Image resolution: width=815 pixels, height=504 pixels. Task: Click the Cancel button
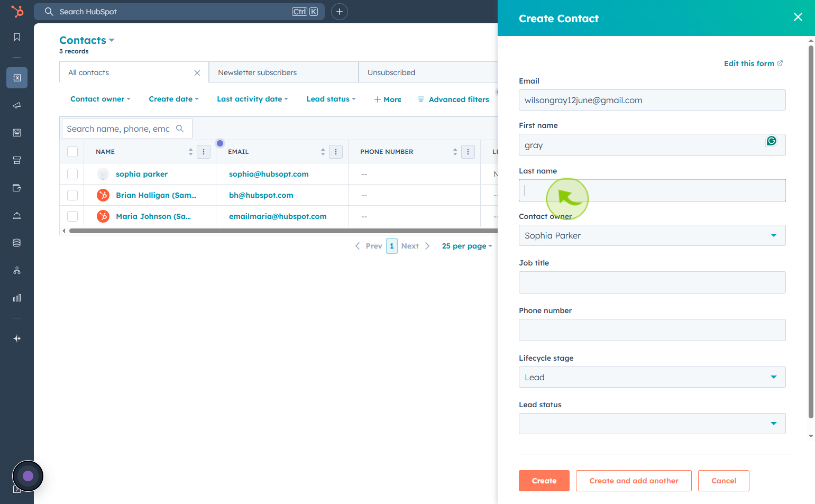[724, 481]
